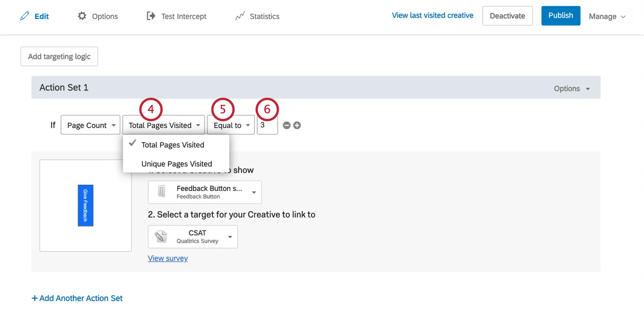Add a condition with the plus icon
This screenshot has width=644, height=322.
pos(297,125)
